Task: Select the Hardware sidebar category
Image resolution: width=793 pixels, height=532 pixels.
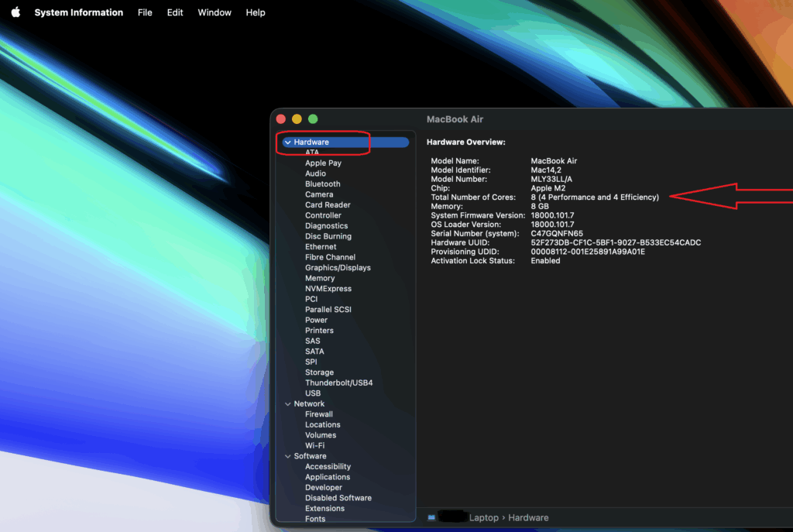Action: (345, 142)
